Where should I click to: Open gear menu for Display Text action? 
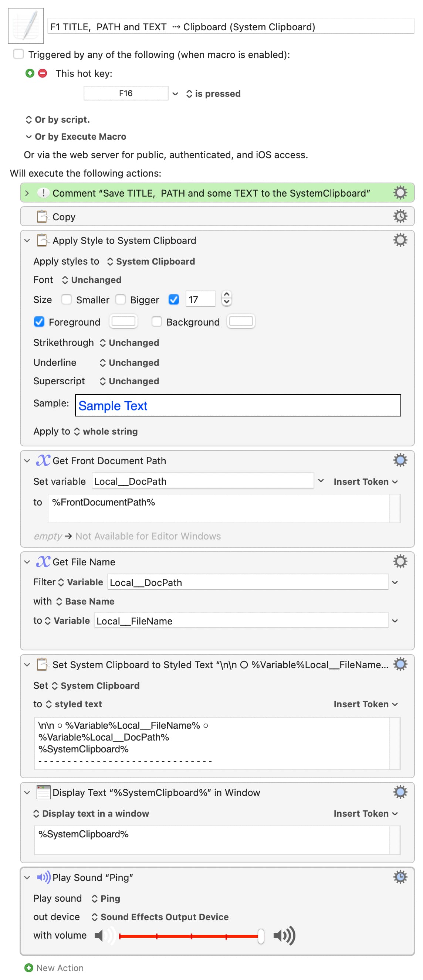coord(400,792)
